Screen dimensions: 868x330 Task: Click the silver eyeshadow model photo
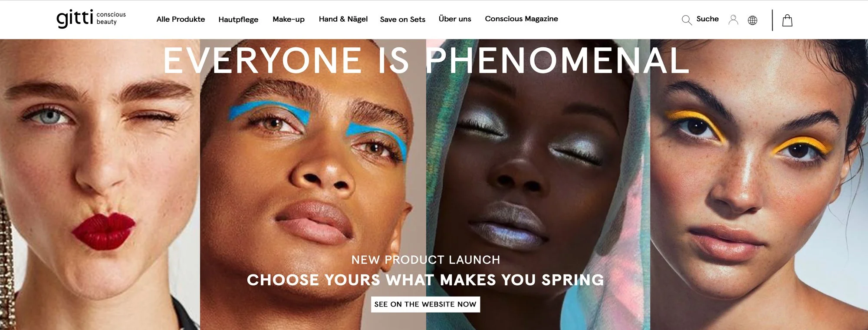538,185
